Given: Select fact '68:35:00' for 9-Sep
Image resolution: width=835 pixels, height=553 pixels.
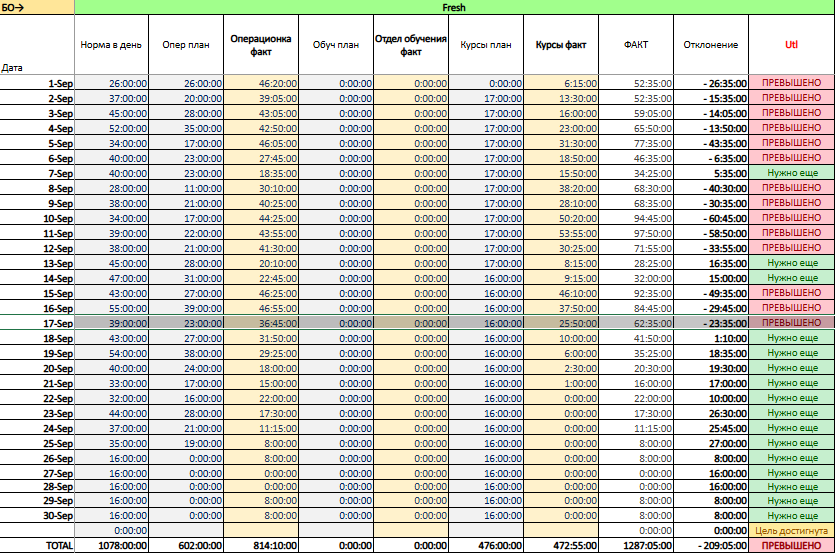Looking at the screenshot, I should 636,204.
